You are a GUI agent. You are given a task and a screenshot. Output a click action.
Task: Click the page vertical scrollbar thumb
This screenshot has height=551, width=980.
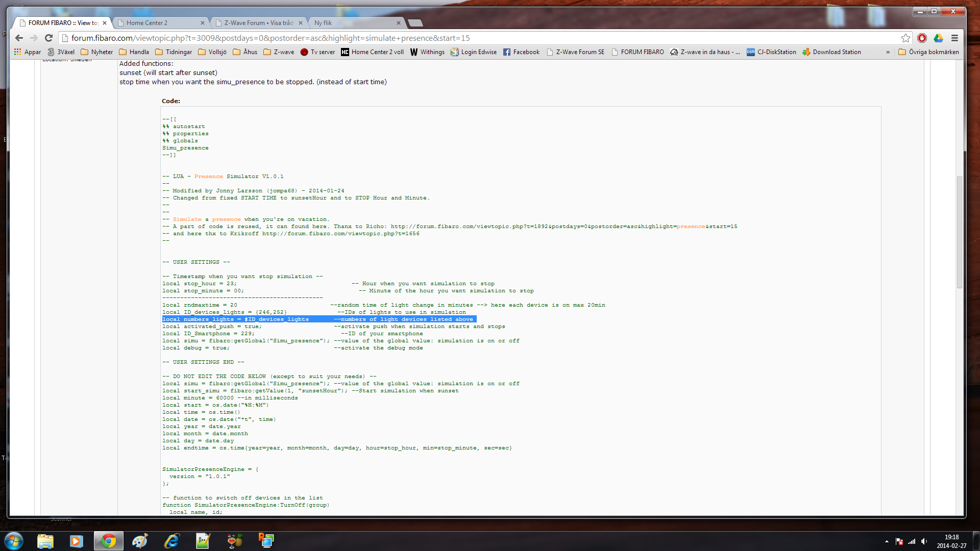pos(959,232)
